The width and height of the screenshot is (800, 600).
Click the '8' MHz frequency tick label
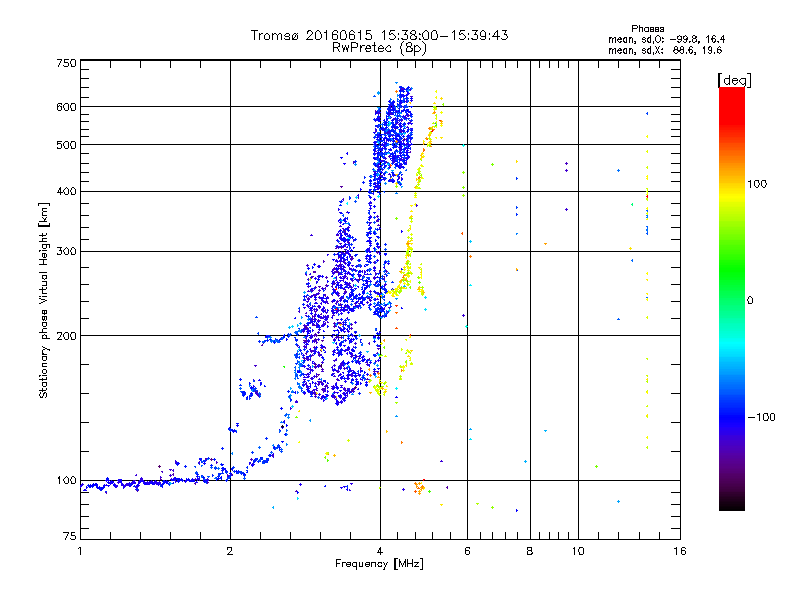pos(530,551)
